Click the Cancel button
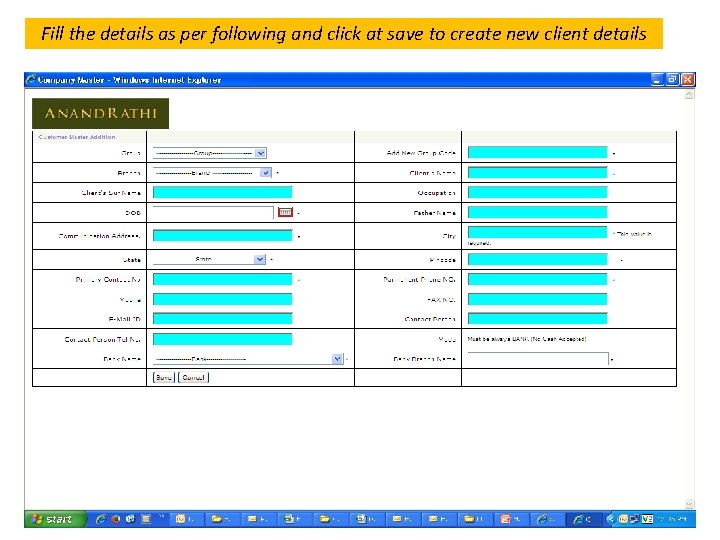 coord(193,377)
